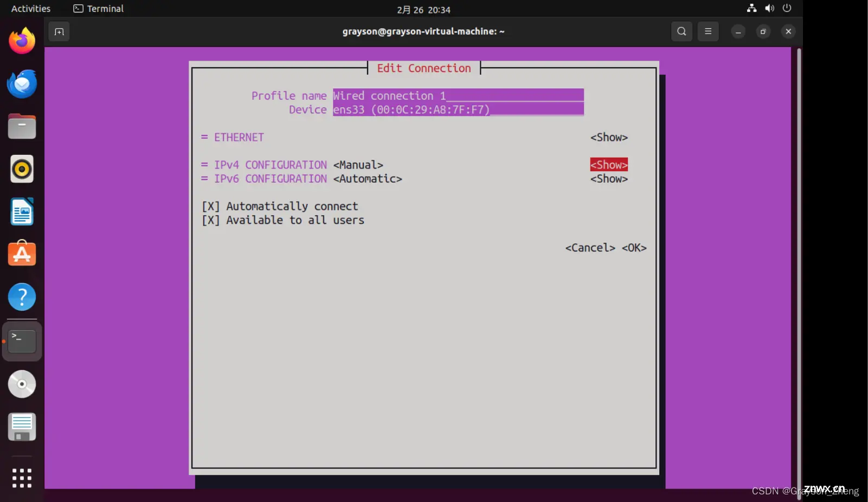Open the Files manager dock icon
This screenshot has height=502, width=868.
22,126
